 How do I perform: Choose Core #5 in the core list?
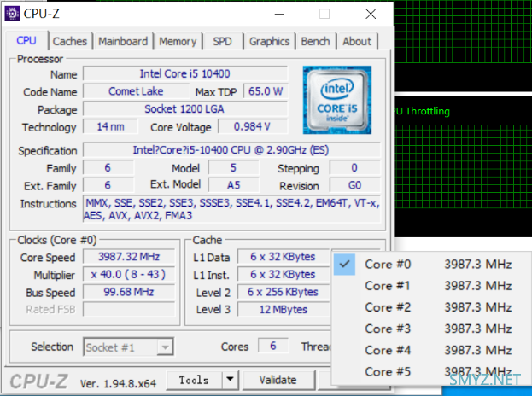431,371
